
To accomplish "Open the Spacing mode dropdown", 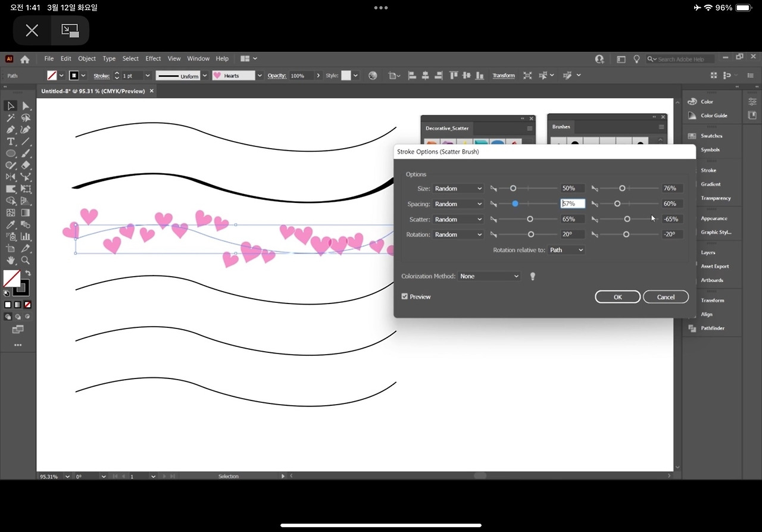I will [x=458, y=204].
